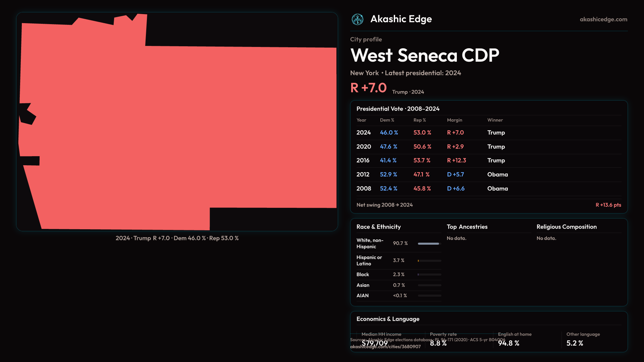Select the 2012 Obama row
The height and width of the screenshot is (362, 644).
(497, 175)
